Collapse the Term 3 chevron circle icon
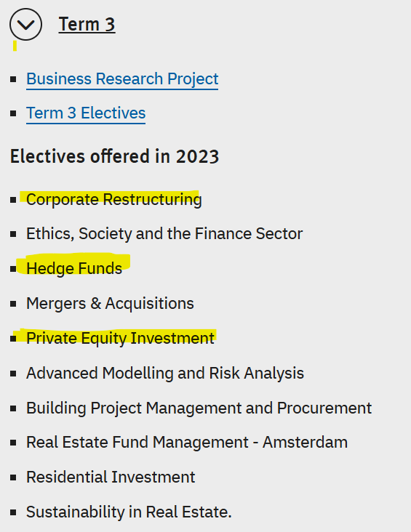The height and width of the screenshot is (532, 411). pyautogui.click(x=25, y=25)
